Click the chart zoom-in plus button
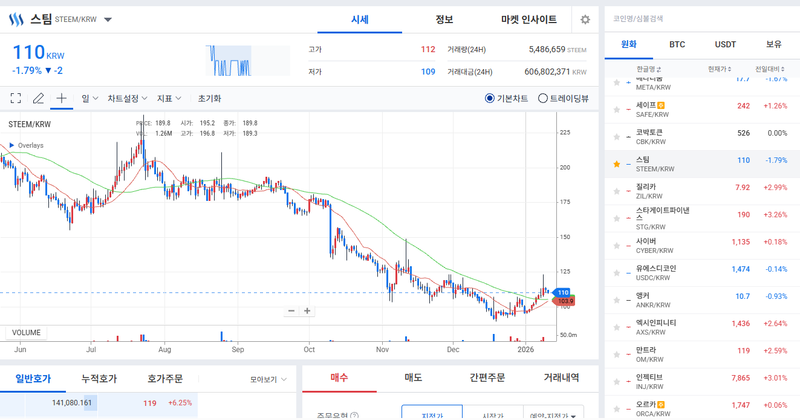 pos(307,311)
